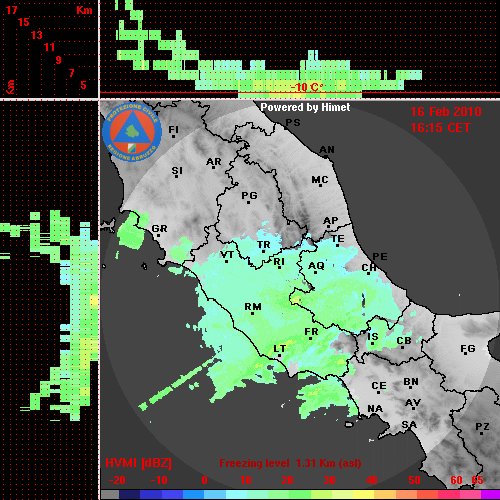
Task: Click the 16:15 CET time label
Action: (x=440, y=128)
